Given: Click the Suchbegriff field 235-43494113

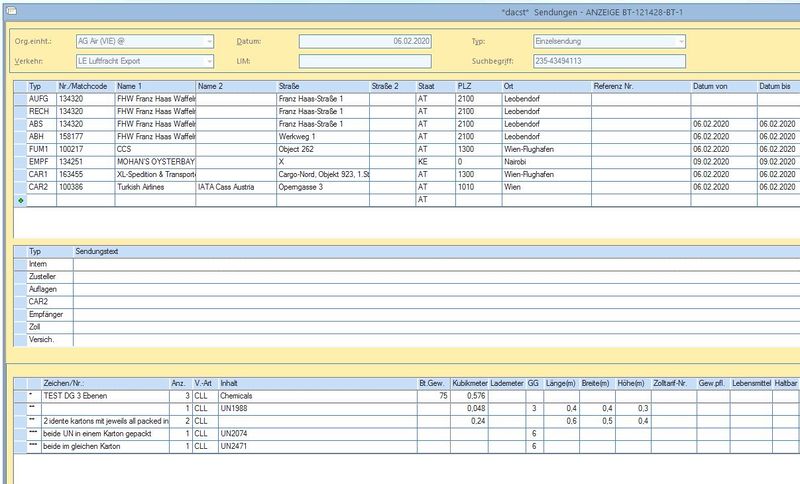Looking at the screenshot, I should pyautogui.click(x=609, y=61).
